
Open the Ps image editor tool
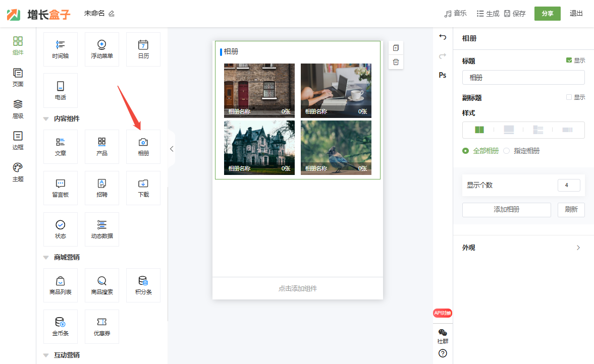(x=443, y=75)
